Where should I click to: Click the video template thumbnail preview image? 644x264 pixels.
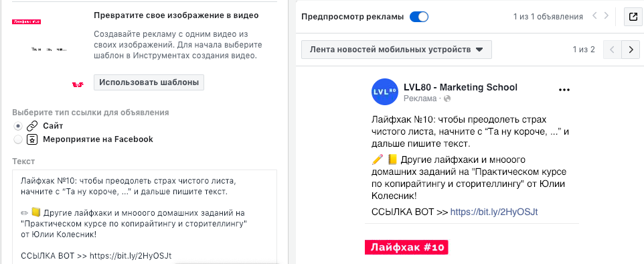tap(50, 50)
